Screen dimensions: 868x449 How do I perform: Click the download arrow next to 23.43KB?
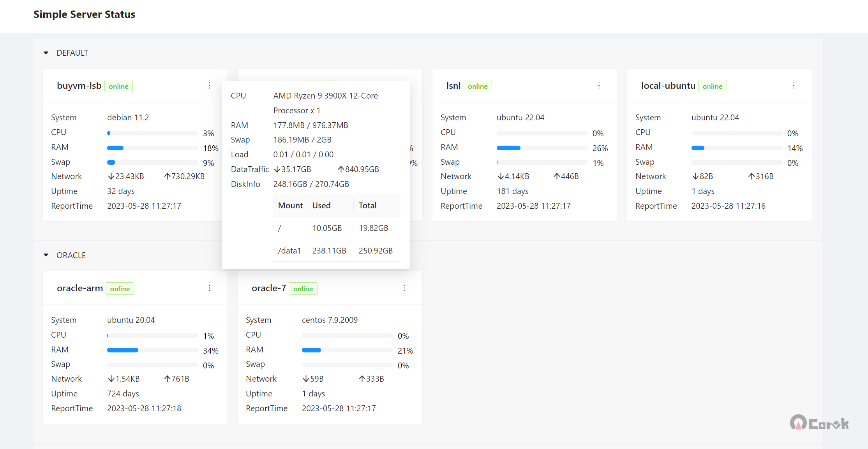111,176
